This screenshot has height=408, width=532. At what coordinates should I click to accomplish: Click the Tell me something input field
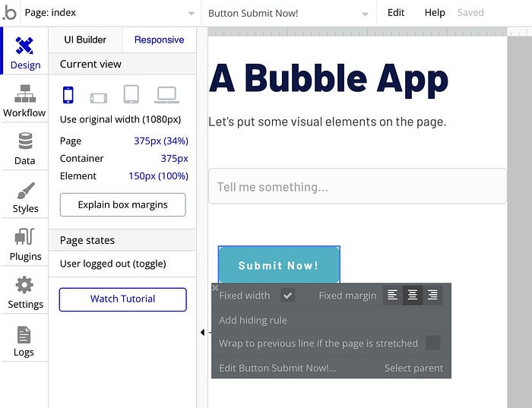pyautogui.click(x=358, y=186)
